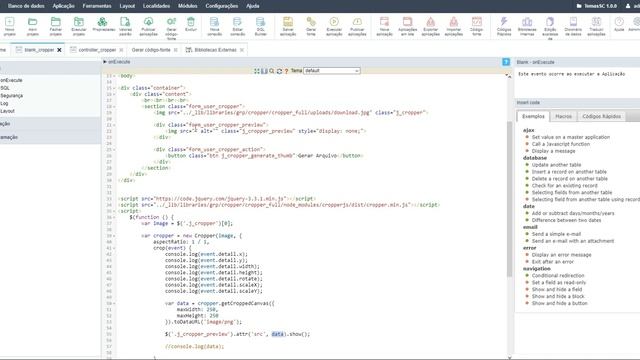Click 'Conditional redirection' example

coord(558,276)
